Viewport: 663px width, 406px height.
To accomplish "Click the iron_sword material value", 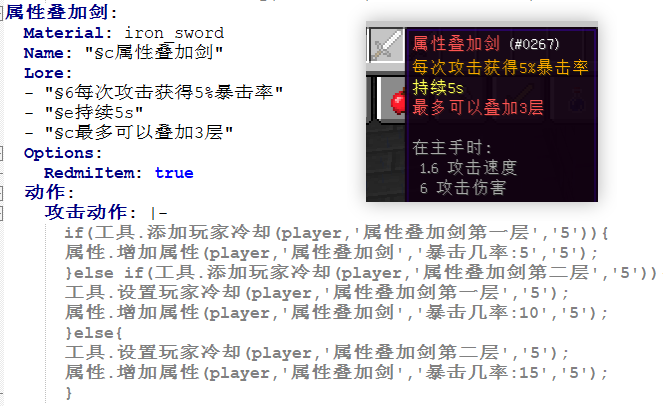I will (x=174, y=33).
